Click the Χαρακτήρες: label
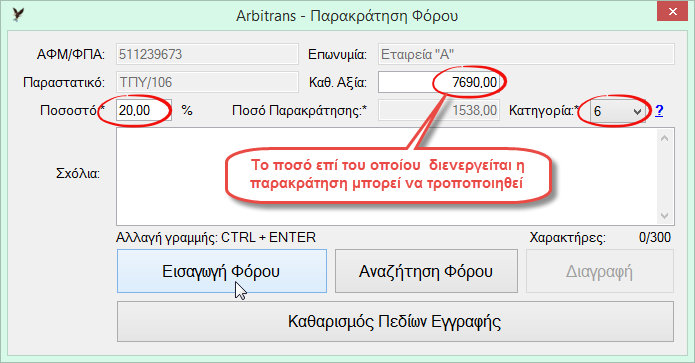 [568, 238]
